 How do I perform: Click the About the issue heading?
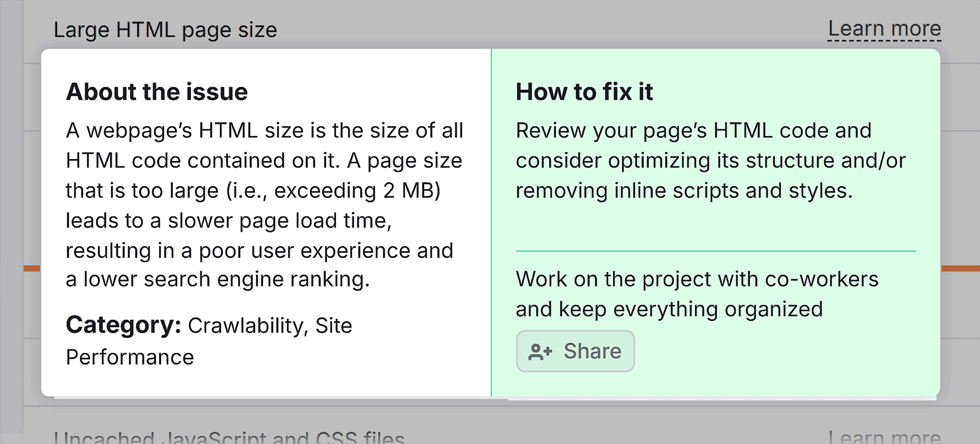157,92
